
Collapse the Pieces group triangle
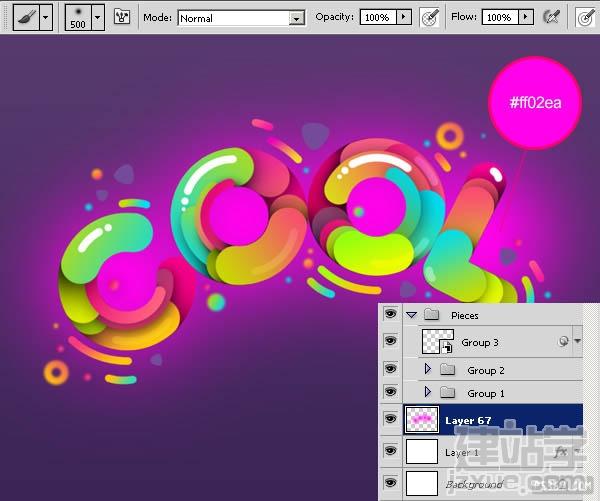click(x=412, y=315)
